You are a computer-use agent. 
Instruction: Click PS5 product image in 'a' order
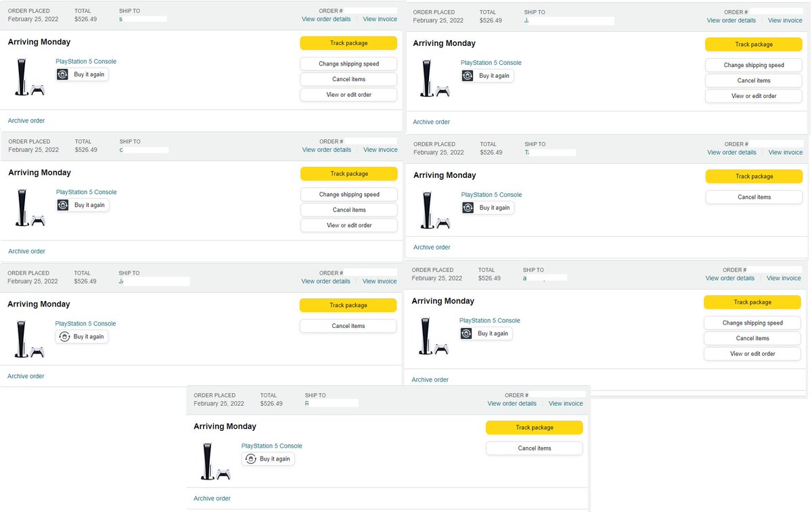[433, 335]
